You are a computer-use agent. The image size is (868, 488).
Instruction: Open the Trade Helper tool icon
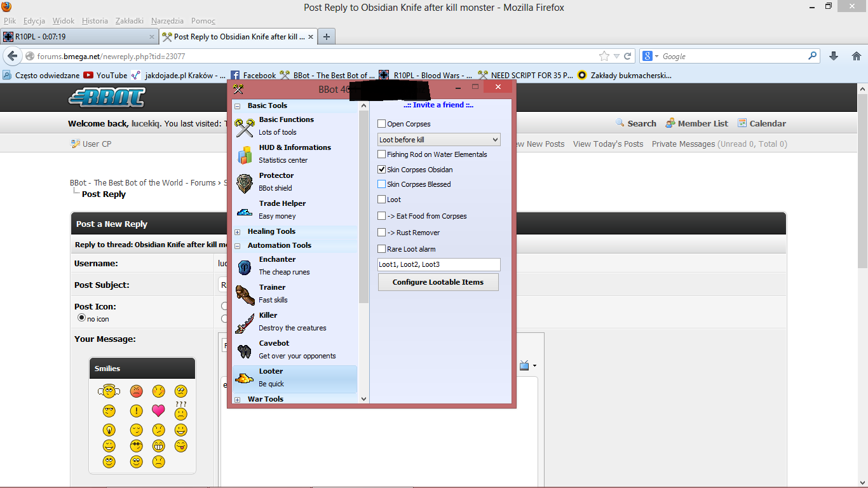tap(245, 211)
